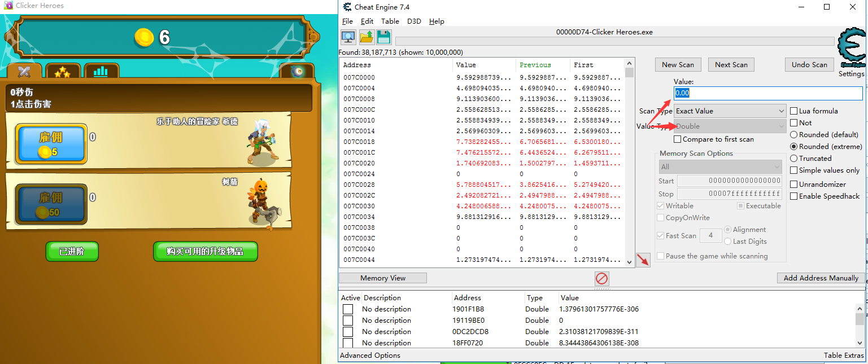Click the green 购买可用的升级物品 button
This screenshot has width=868, height=364.
[x=206, y=252]
